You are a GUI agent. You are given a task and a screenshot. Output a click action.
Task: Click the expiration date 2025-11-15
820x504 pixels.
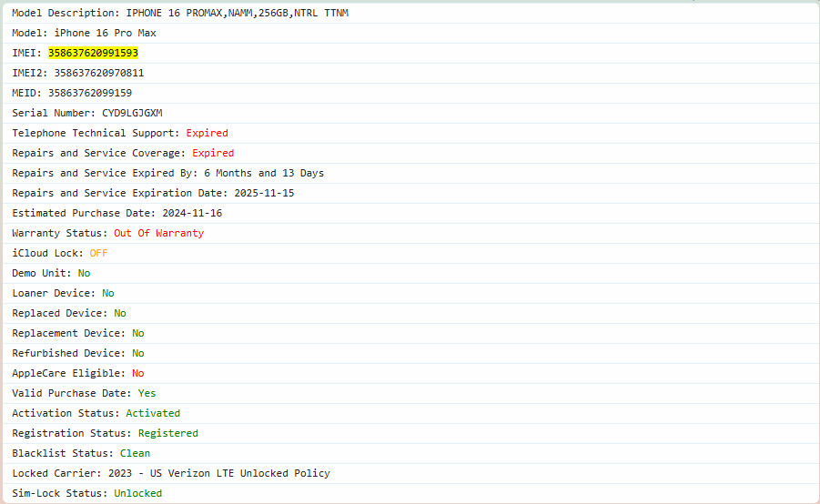click(x=264, y=193)
